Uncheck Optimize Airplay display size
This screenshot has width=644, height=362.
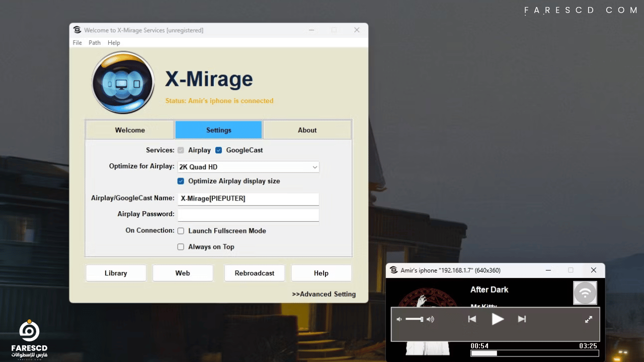pos(181,181)
